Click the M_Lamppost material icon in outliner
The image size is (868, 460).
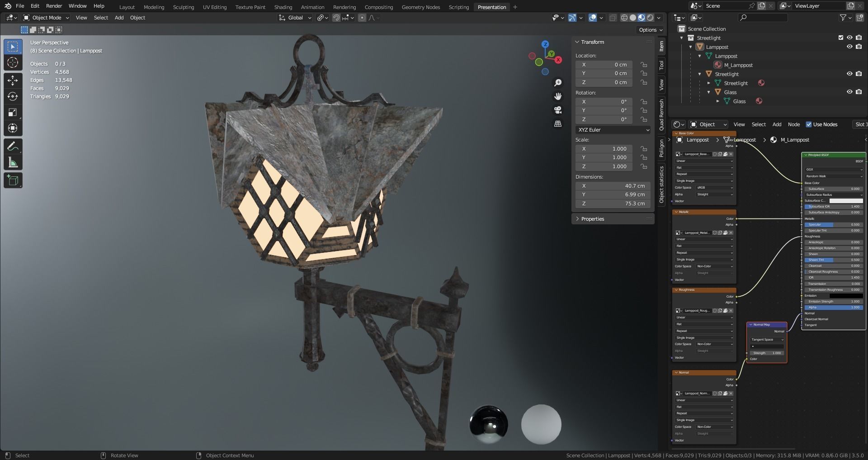click(x=718, y=65)
